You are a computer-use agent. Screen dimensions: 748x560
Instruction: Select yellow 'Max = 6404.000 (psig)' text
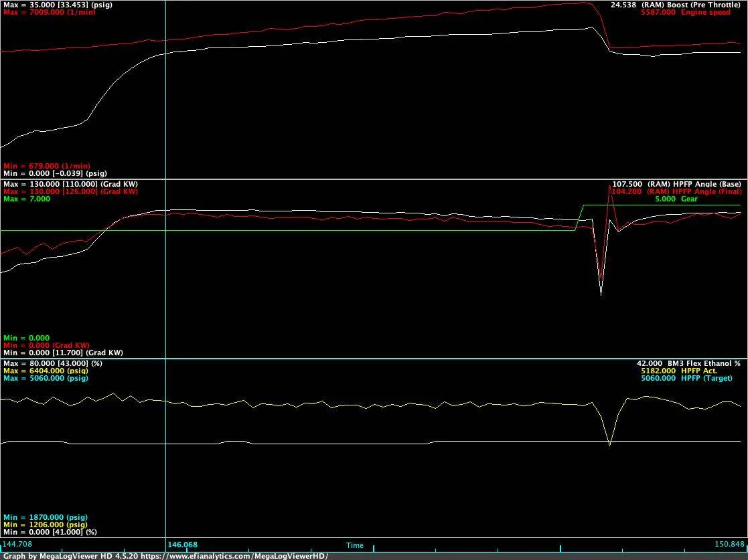[46, 371]
